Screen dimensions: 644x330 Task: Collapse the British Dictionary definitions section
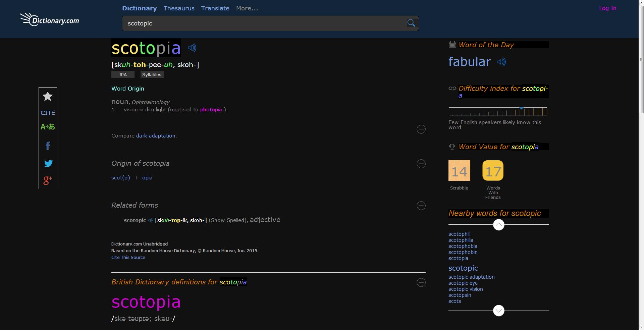pyautogui.click(x=421, y=283)
